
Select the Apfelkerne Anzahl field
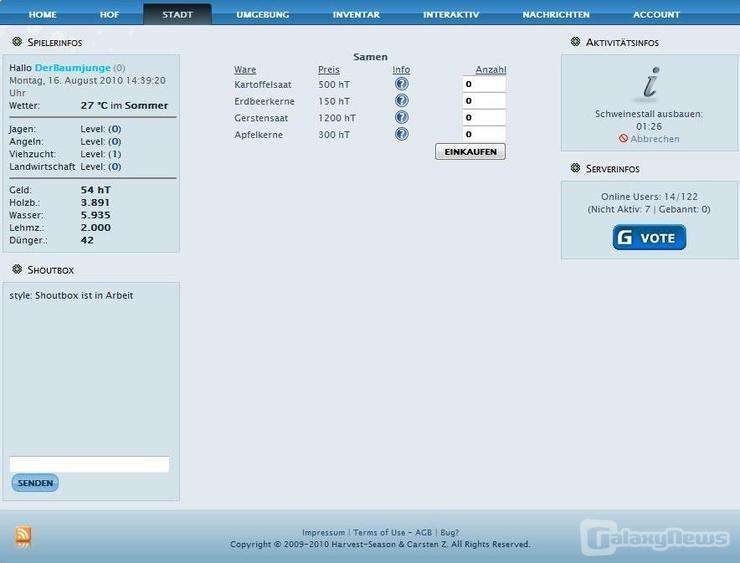(x=484, y=134)
